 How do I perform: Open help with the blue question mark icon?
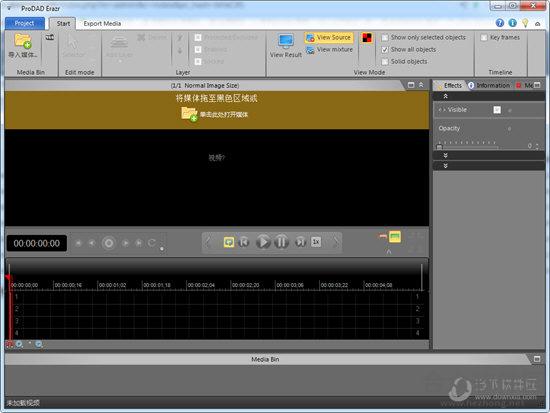point(500,23)
